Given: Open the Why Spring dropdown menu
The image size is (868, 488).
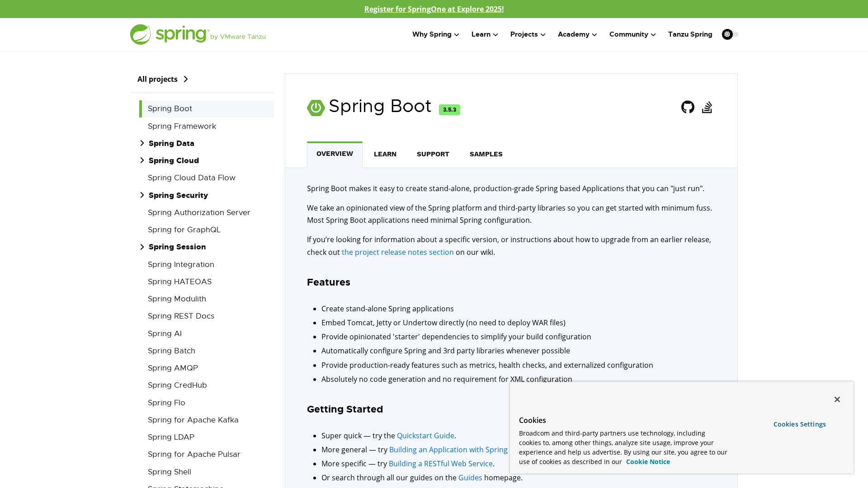Looking at the screenshot, I should (435, 34).
